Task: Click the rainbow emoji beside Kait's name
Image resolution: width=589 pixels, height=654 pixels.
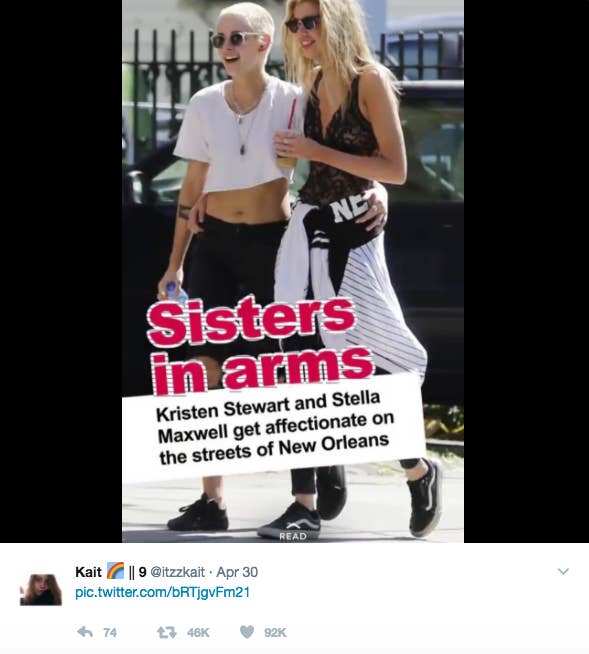Action: [115, 571]
